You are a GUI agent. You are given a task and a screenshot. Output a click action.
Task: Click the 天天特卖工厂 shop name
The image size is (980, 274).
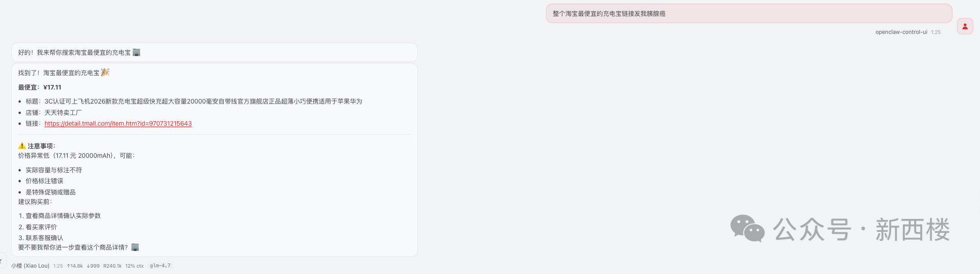pos(63,113)
